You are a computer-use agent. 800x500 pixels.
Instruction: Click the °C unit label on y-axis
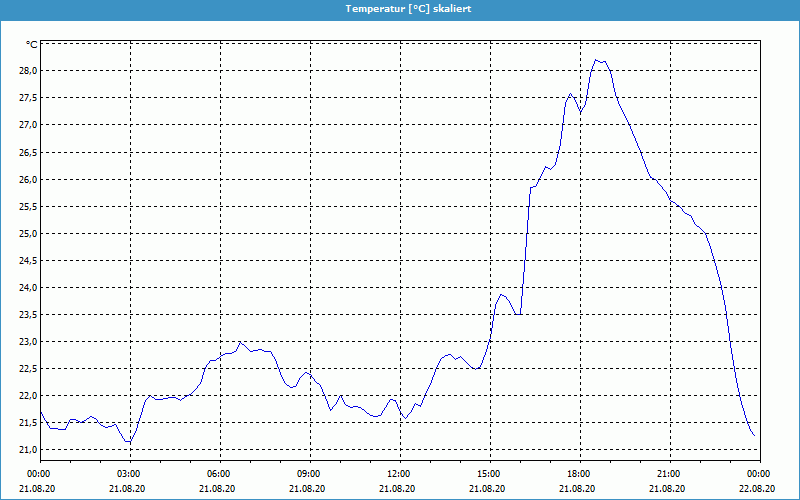pos(32,44)
